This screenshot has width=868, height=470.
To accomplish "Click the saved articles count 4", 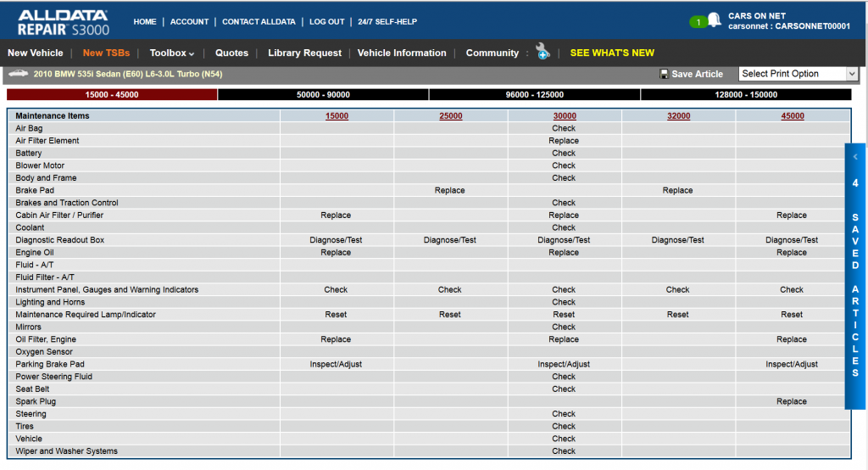I will point(855,183).
